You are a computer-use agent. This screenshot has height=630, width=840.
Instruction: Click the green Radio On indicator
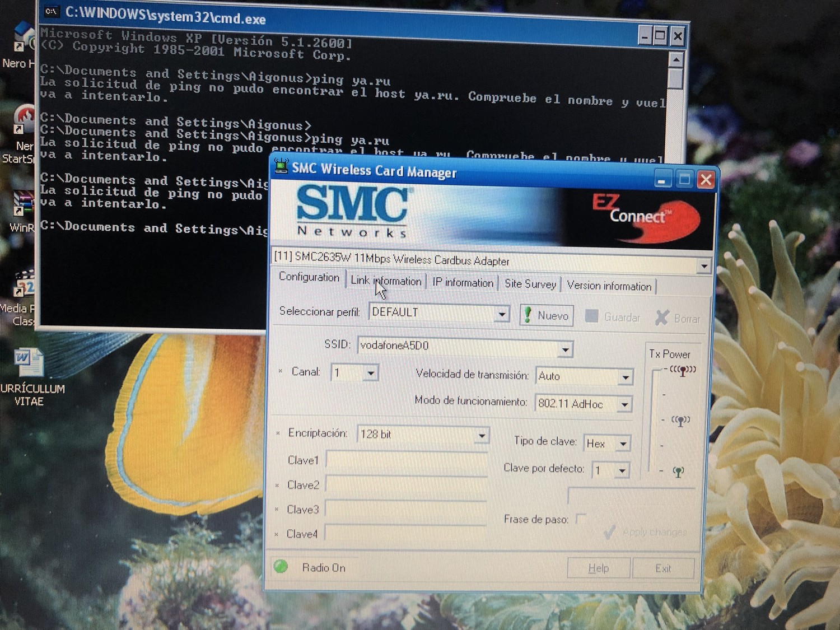tap(281, 566)
